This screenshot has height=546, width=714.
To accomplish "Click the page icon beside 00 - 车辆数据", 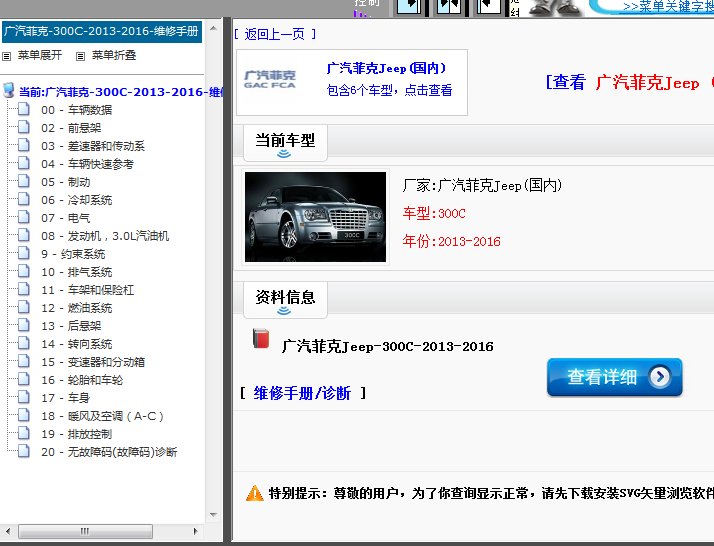I will 24,109.
